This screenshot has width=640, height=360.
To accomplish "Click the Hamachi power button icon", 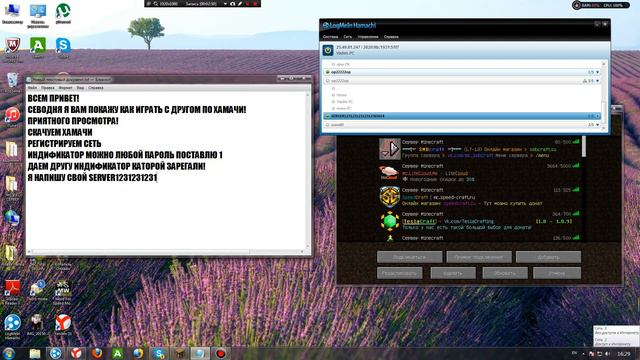I will (x=328, y=50).
